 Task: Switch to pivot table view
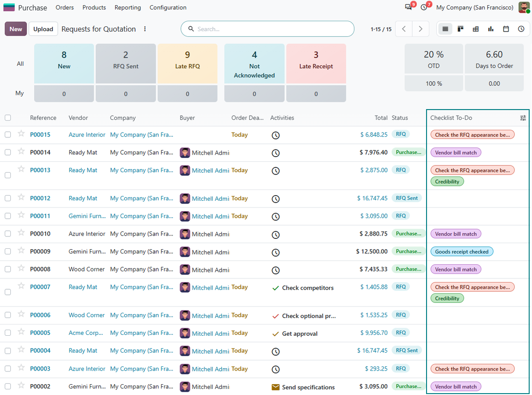coord(476,29)
